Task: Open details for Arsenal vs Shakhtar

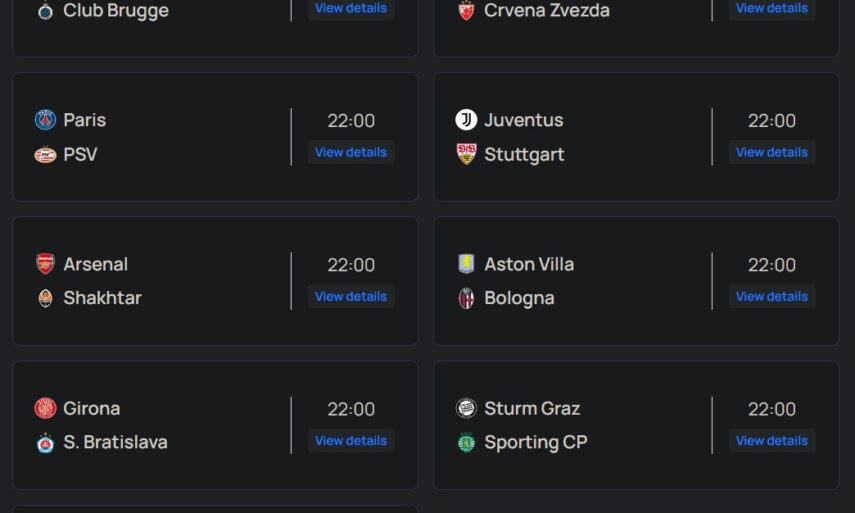Action: coord(351,296)
